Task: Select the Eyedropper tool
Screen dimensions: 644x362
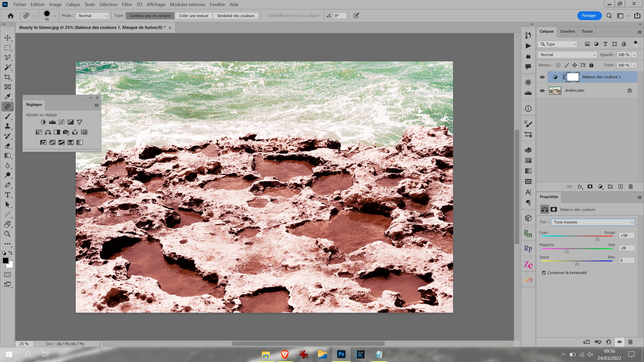Action: 8,97
